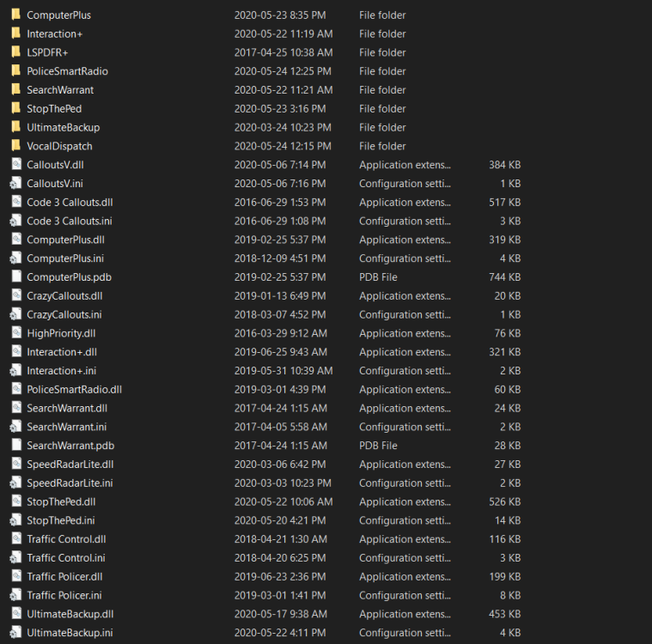Select the LSPDFR+ folder icon
The image size is (652, 644).
click(15, 52)
